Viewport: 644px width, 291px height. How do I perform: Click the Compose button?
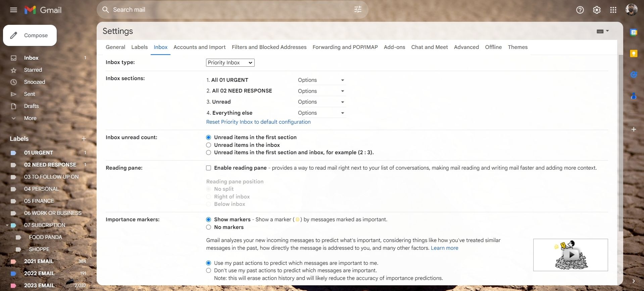pos(30,35)
